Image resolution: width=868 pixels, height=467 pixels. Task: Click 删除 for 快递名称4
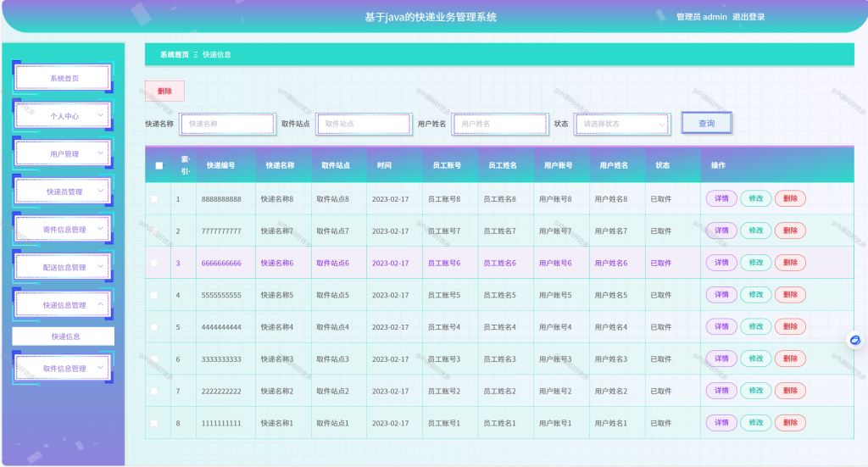[790, 327]
